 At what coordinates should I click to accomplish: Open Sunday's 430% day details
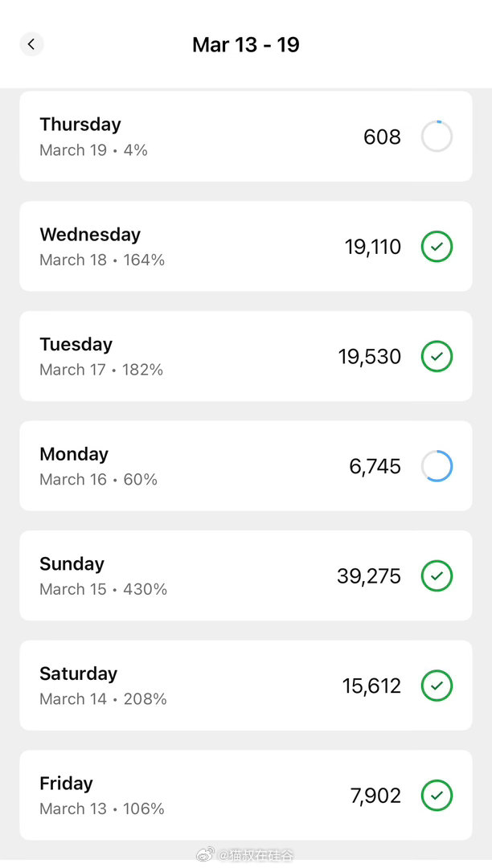[x=201, y=575]
